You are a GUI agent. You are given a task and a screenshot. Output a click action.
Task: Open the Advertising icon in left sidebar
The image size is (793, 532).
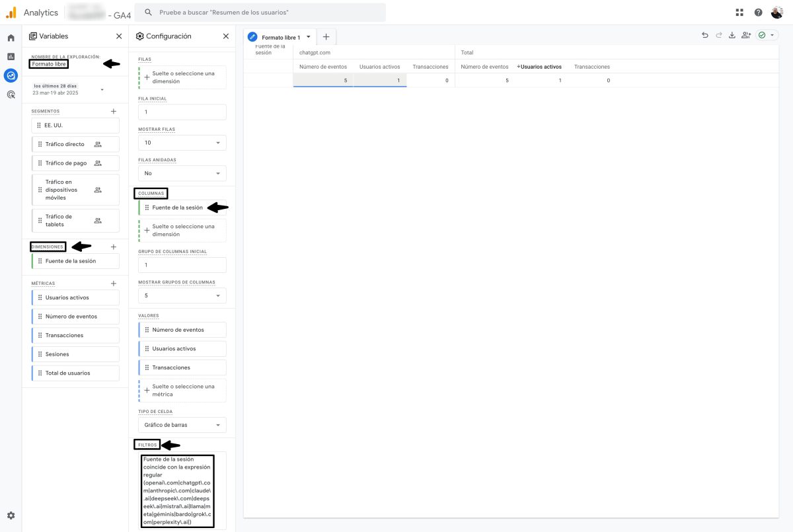point(11,95)
